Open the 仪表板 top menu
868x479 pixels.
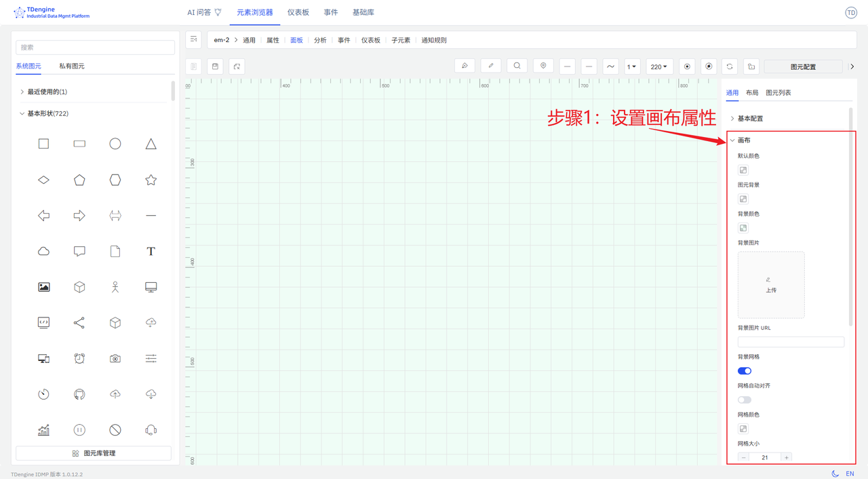298,12
